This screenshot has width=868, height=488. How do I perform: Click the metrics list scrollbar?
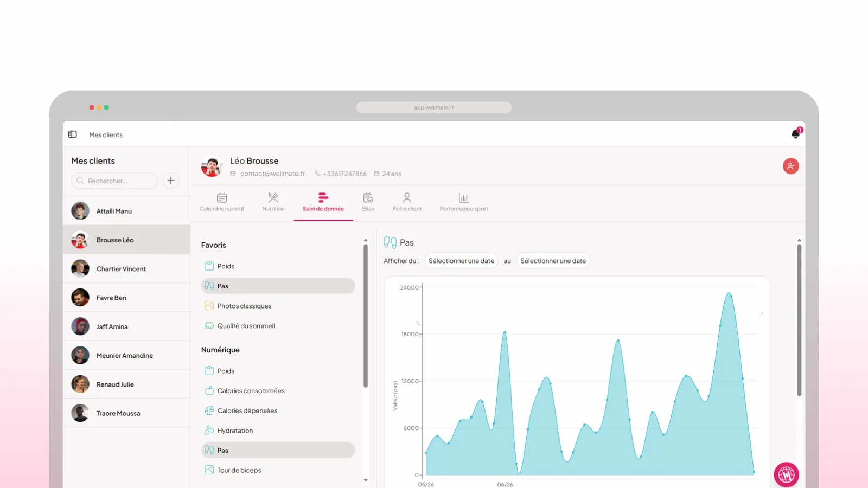pyautogui.click(x=366, y=316)
